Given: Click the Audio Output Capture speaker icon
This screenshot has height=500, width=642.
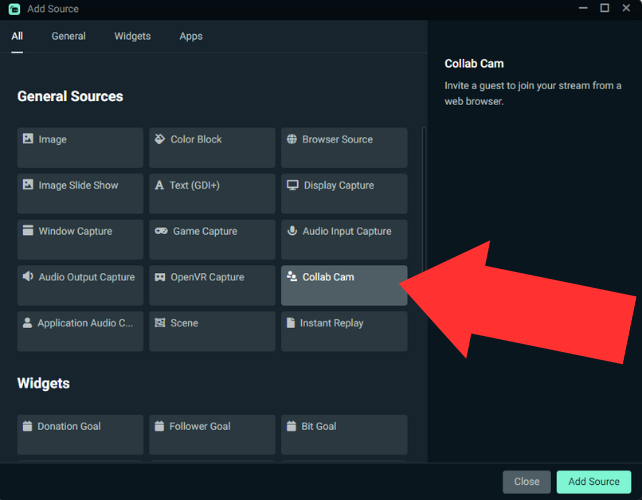Looking at the screenshot, I should (28, 276).
